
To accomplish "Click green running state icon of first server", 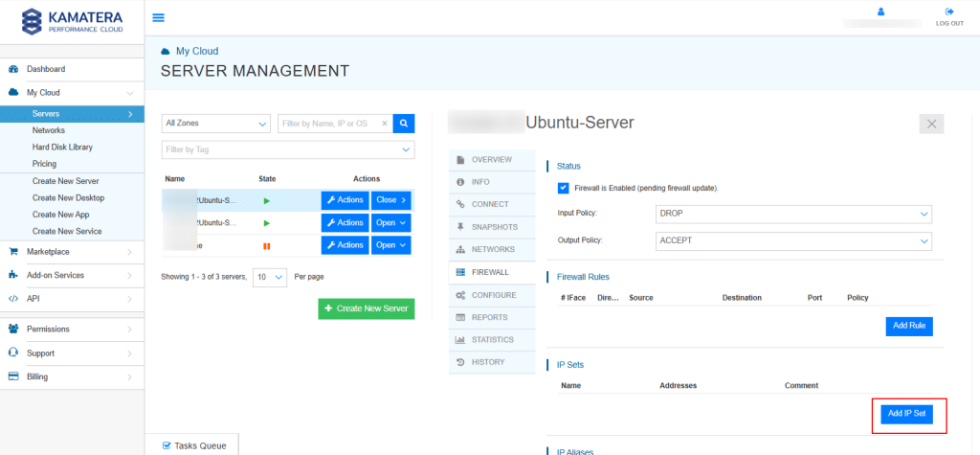I will [x=267, y=201].
